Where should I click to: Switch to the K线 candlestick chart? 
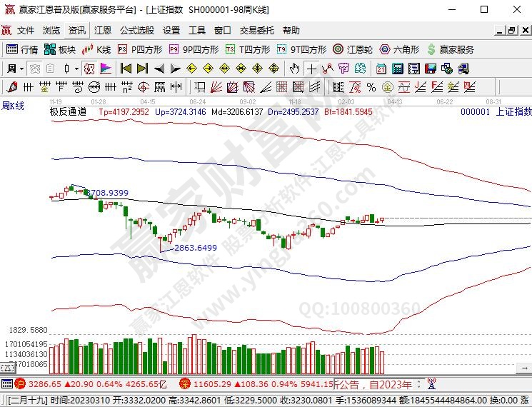point(96,49)
